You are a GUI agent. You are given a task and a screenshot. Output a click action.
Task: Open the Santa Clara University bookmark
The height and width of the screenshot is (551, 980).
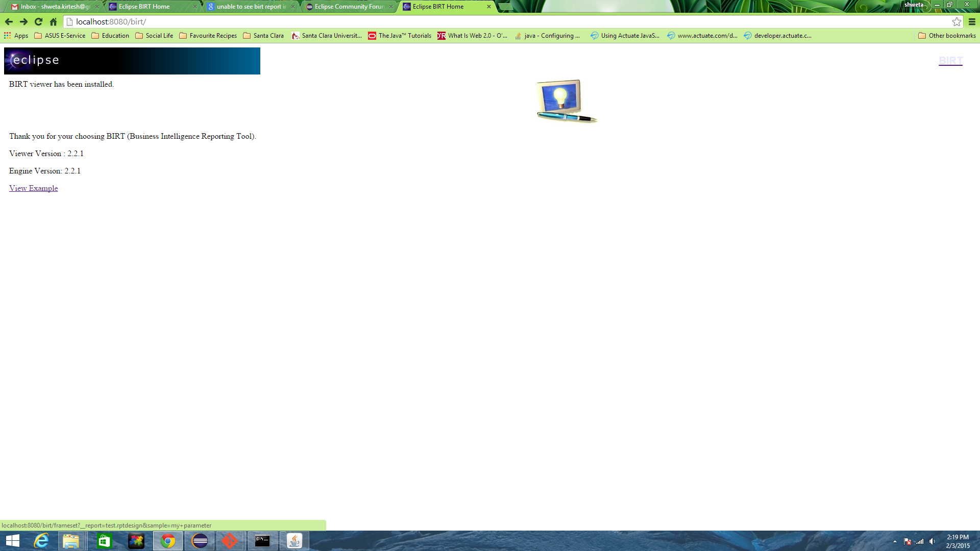click(x=327, y=36)
